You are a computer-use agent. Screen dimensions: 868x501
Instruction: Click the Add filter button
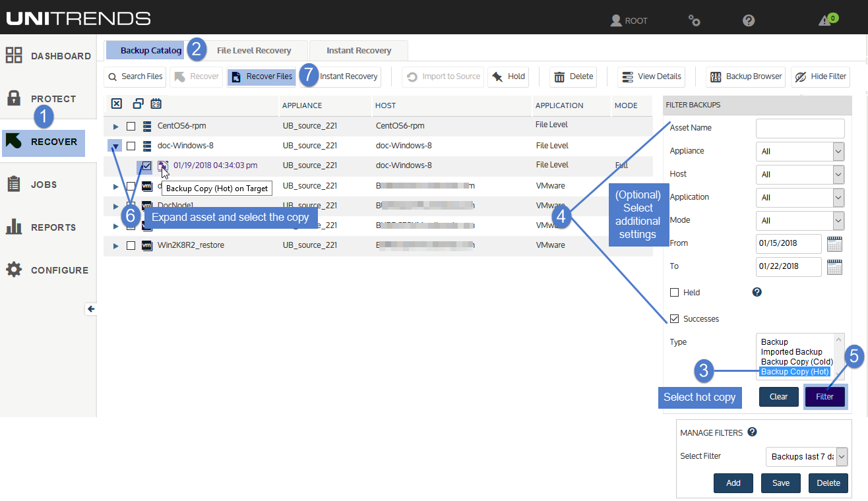(x=733, y=483)
